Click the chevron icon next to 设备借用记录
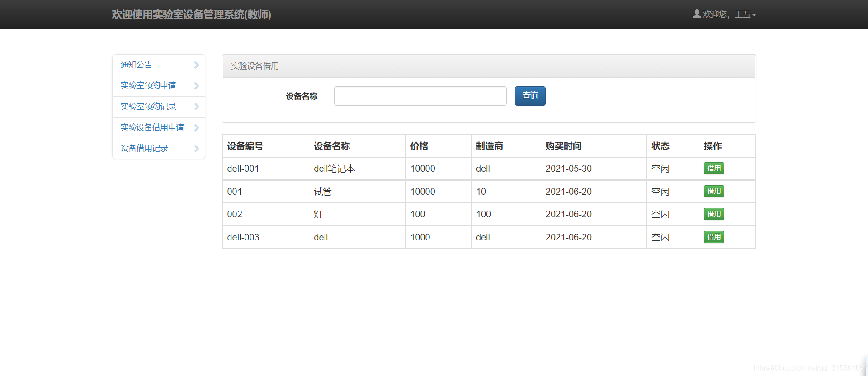 click(x=197, y=149)
